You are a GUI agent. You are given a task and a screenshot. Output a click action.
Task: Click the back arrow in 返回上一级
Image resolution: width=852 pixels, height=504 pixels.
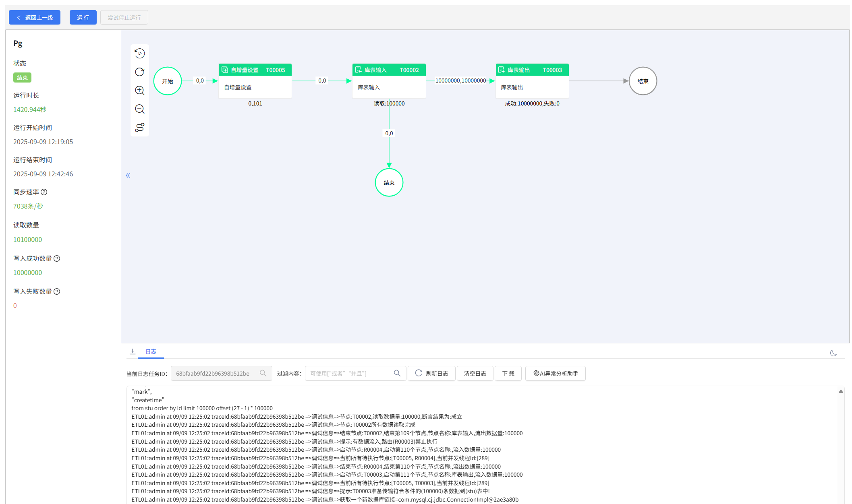[19, 18]
